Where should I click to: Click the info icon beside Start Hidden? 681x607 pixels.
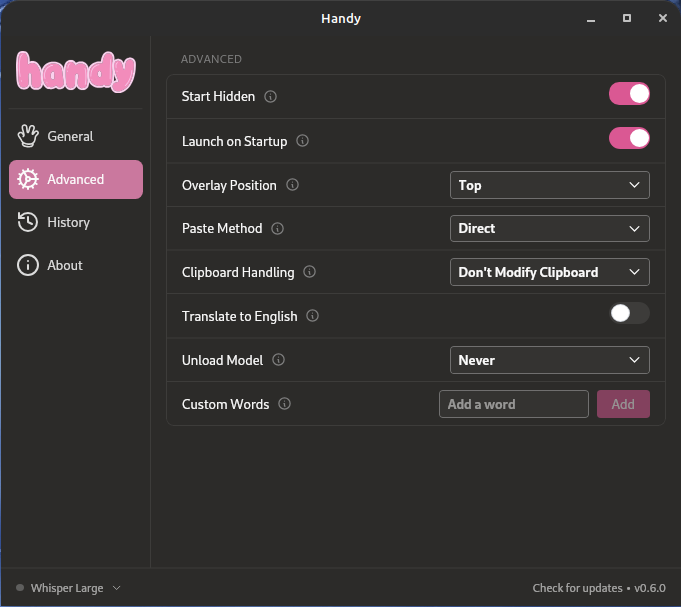click(x=271, y=97)
